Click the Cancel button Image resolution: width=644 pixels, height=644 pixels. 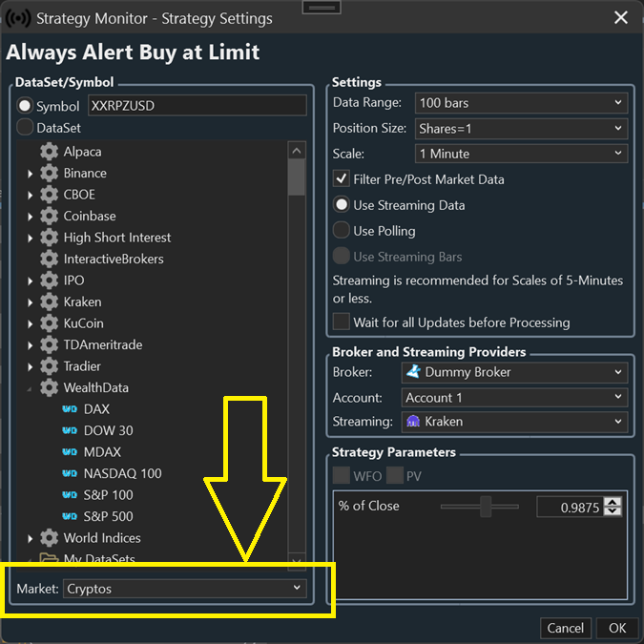[565, 628]
